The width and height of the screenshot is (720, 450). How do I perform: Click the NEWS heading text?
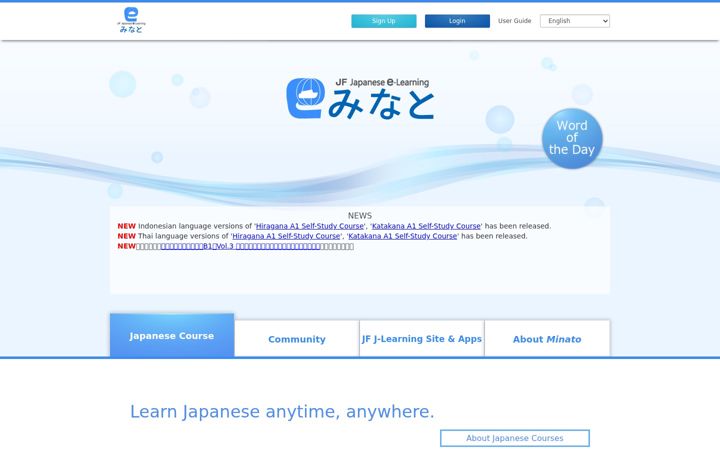(x=360, y=215)
